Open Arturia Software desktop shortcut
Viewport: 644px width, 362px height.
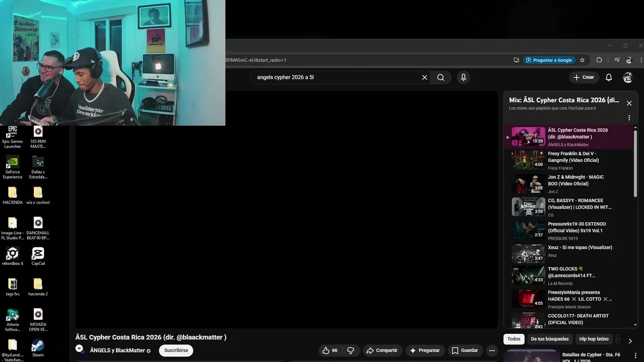pos(13,320)
